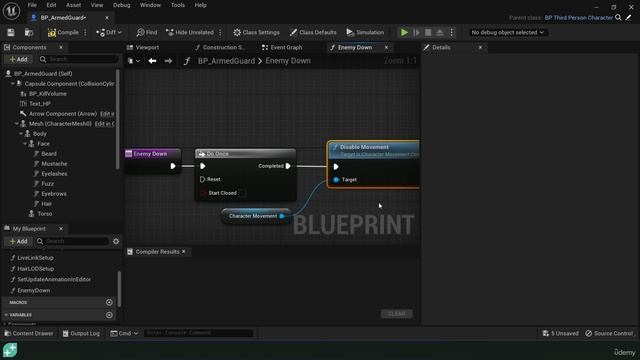Open the Edit menu

click(51, 5)
